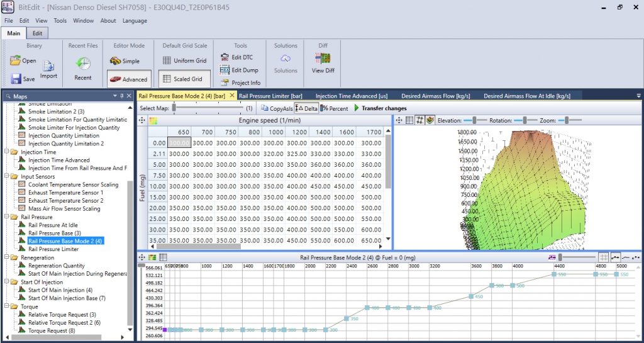Pin the Maps panel
This screenshot has height=343, width=644.
click(121, 96)
